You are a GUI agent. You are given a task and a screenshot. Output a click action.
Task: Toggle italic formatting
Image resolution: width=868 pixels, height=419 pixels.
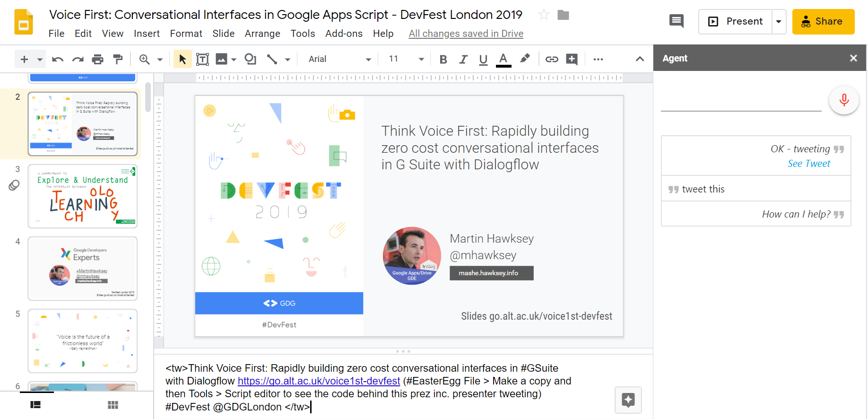coord(463,59)
